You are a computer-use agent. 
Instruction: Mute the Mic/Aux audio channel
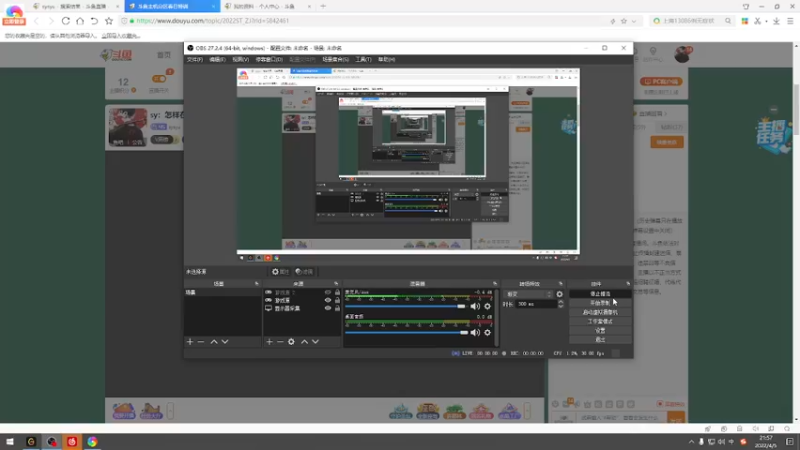(475, 307)
